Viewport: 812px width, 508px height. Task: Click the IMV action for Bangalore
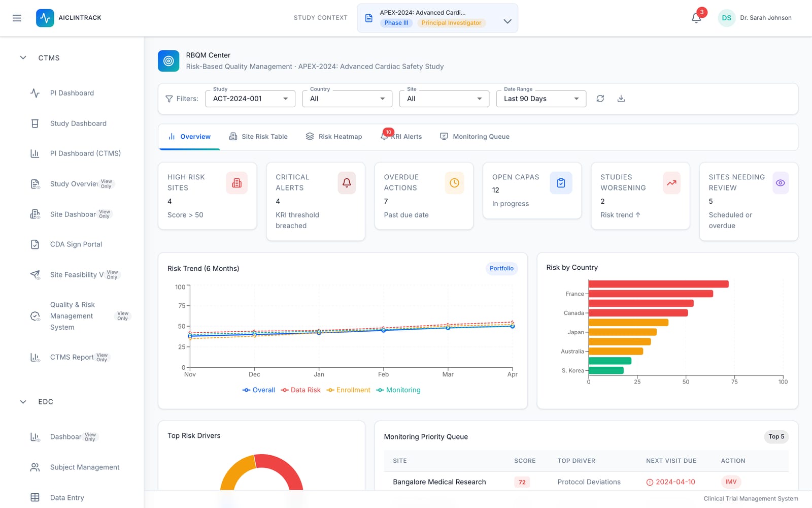pos(731,482)
